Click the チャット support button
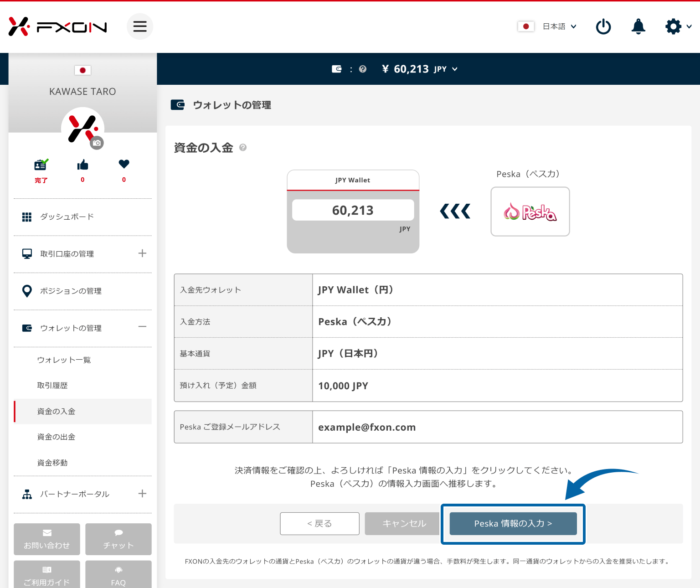This screenshot has height=588, width=700. tap(118, 539)
